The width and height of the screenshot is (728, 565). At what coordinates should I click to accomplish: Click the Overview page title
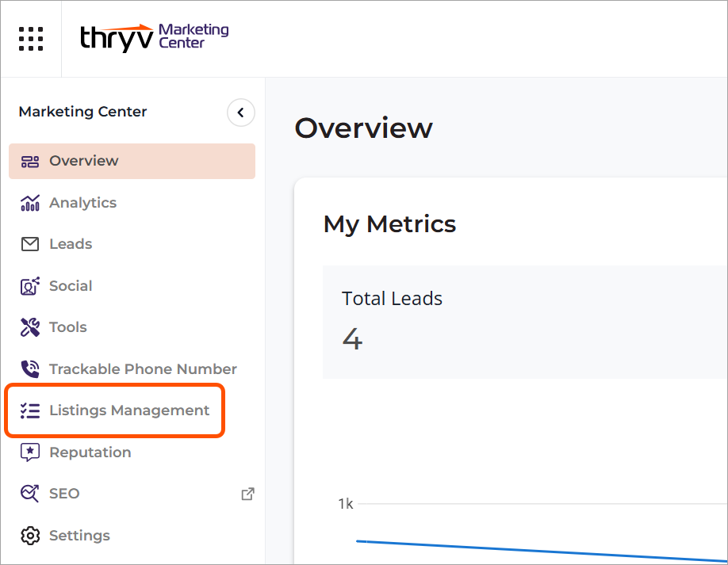363,128
